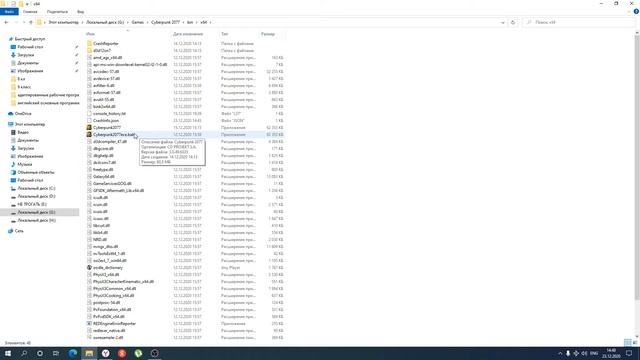Switch to details view layout icon
Viewport: 640px width, 360px height.
(627, 342)
